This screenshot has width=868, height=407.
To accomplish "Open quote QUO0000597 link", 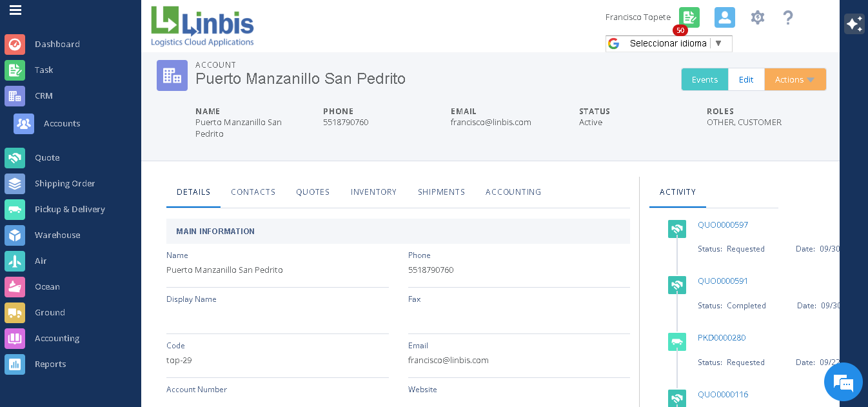I will pos(723,225).
